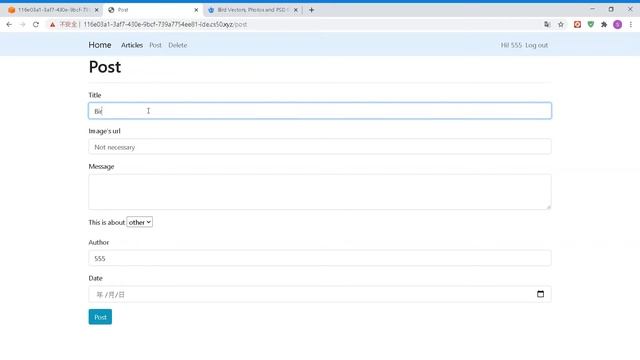Click the Image's url field
This screenshot has width=640, height=360.
pos(320,147)
